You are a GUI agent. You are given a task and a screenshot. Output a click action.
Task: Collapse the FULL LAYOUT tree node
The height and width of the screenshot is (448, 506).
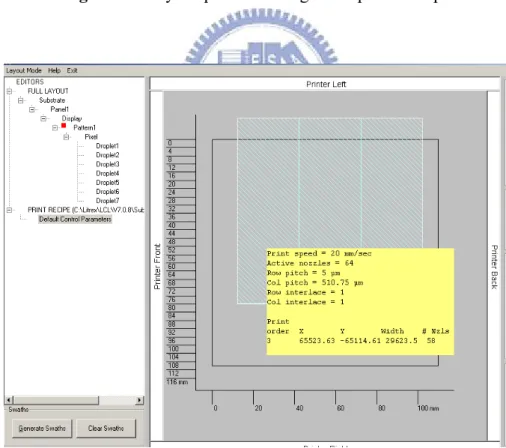(10, 91)
